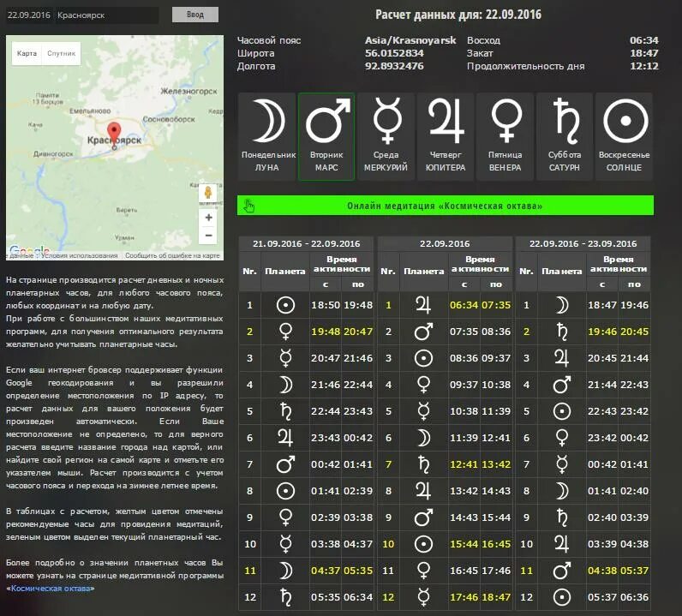Click Mercury symbol in 20:47 21:46 row
682x616 pixels.
coord(285,358)
